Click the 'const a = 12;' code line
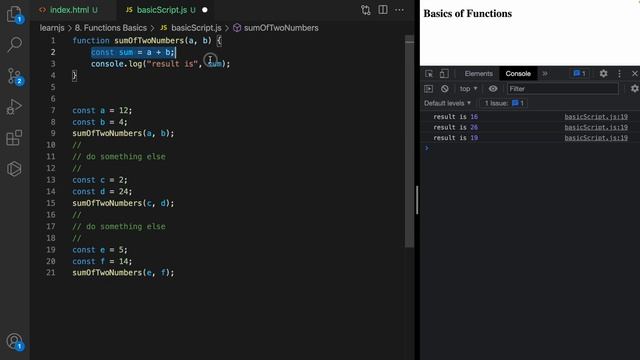 pyautogui.click(x=102, y=111)
